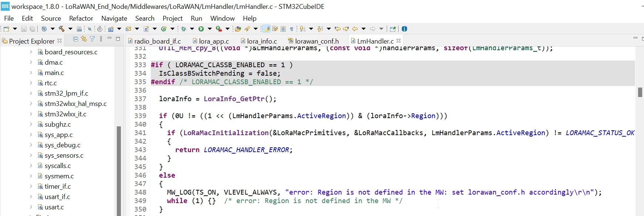Click the Previous Annotation arrow icon
This screenshot has height=216, width=644.
tap(320, 29)
